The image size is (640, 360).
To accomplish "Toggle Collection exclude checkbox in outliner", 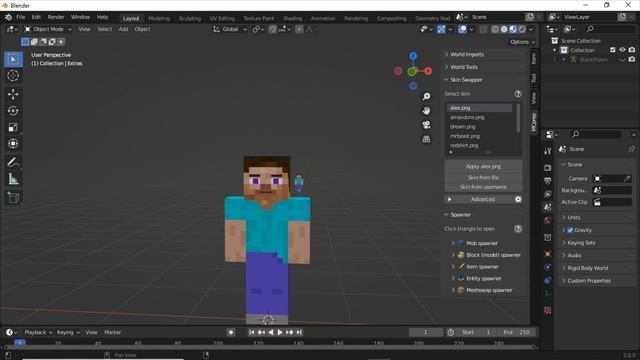I will click(x=613, y=50).
